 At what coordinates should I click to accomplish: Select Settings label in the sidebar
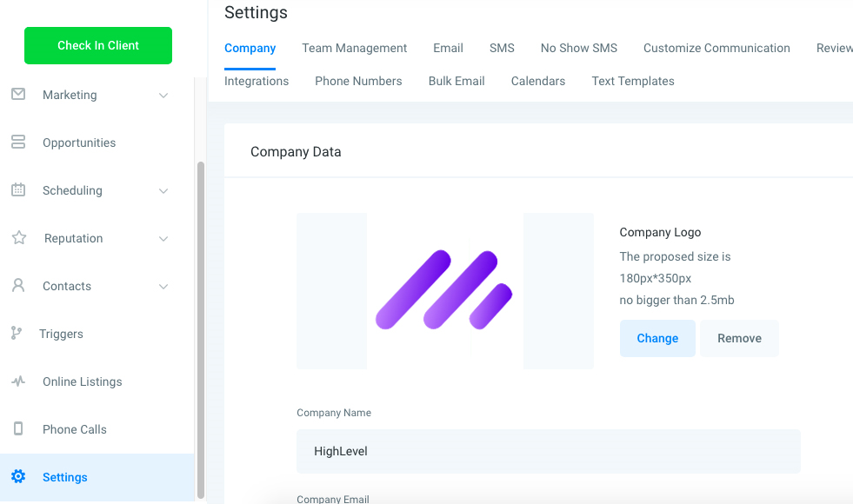pos(64,477)
